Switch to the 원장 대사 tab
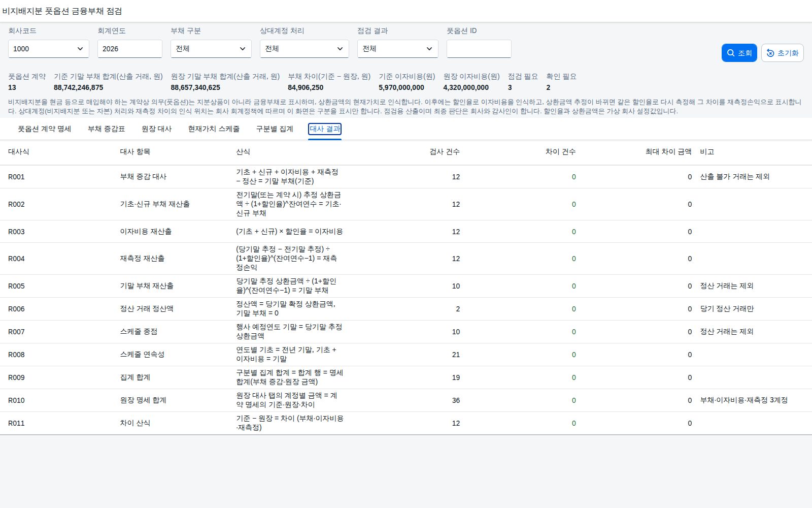This screenshot has height=508, width=812. coord(157,129)
